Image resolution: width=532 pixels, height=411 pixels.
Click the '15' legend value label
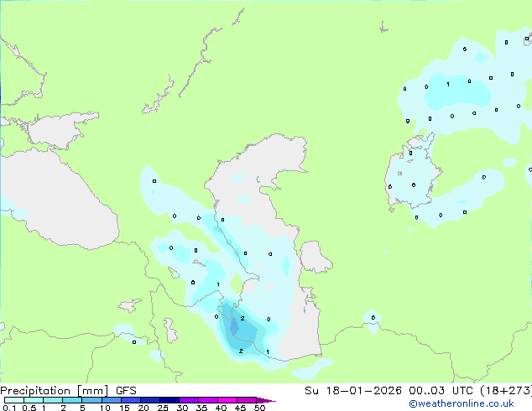click(124, 408)
